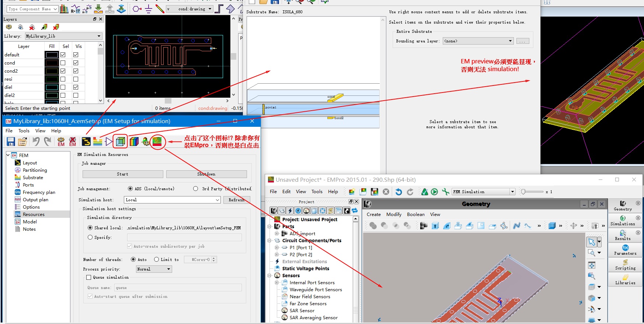Click the blue refresh arrows in Project panel
This screenshot has width=644, height=324.
click(x=355, y=210)
